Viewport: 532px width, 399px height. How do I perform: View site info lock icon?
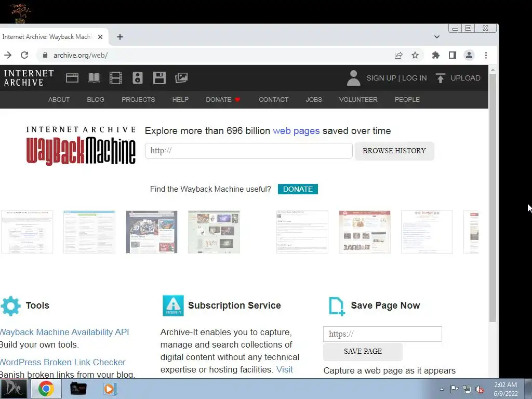tap(45, 55)
